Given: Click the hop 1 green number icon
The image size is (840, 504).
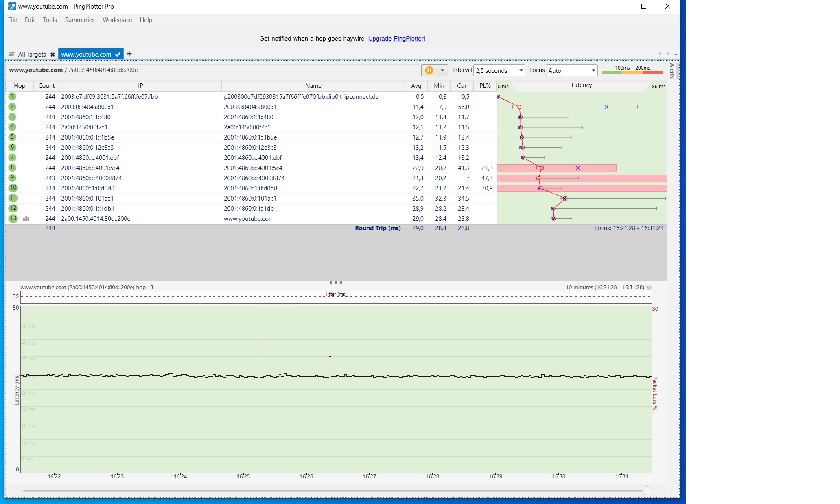Looking at the screenshot, I should tap(13, 96).
